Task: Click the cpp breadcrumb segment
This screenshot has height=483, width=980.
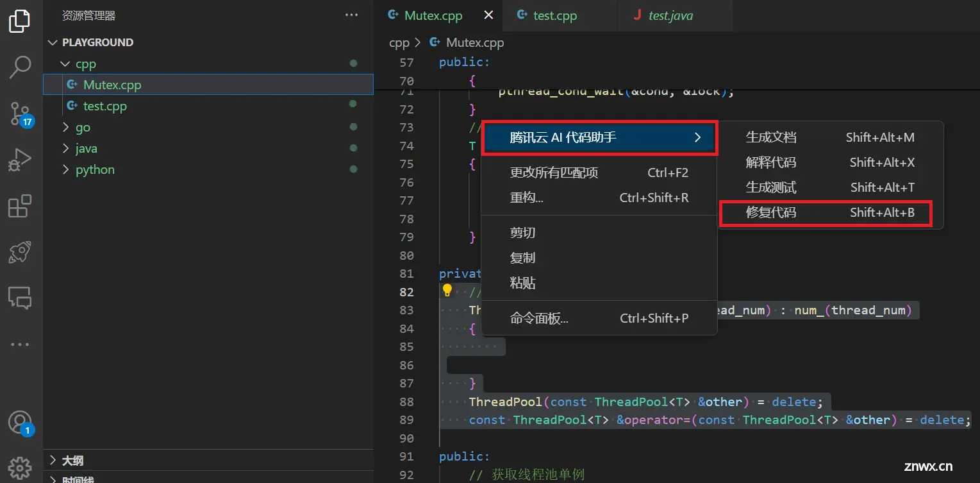Action: tap(399, 43)
